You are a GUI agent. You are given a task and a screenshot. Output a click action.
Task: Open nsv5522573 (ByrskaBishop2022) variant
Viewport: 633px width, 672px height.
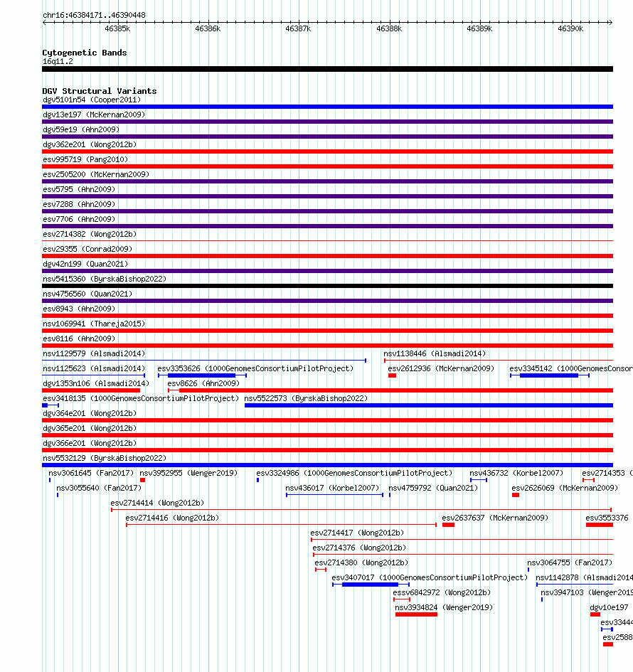(306, 398)
